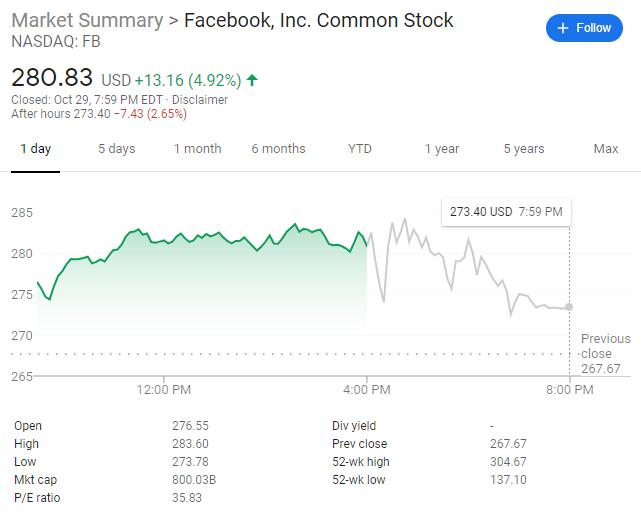Click the green up arrow price indicator
This screenshot has height=516, width=641.
tap(250, 79)
